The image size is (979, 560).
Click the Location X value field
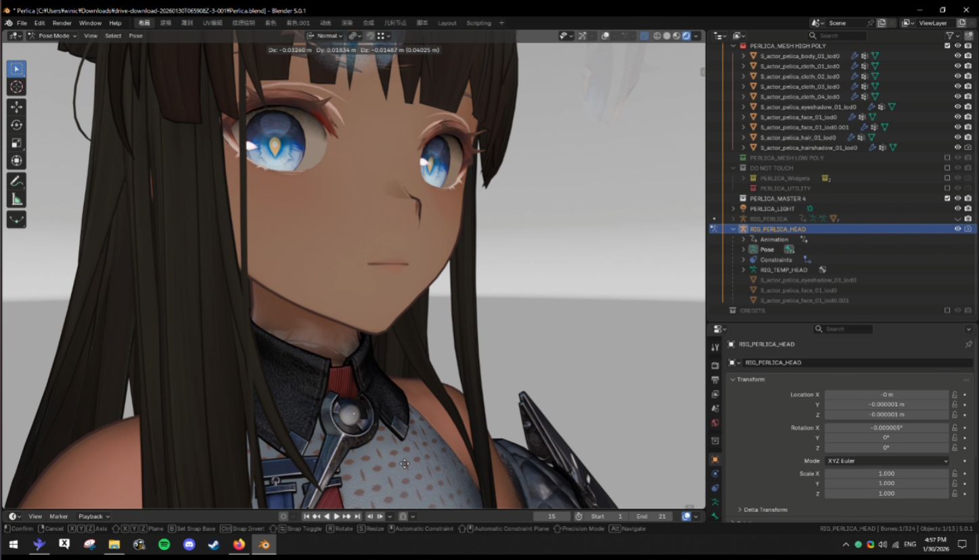pos(886,394)
